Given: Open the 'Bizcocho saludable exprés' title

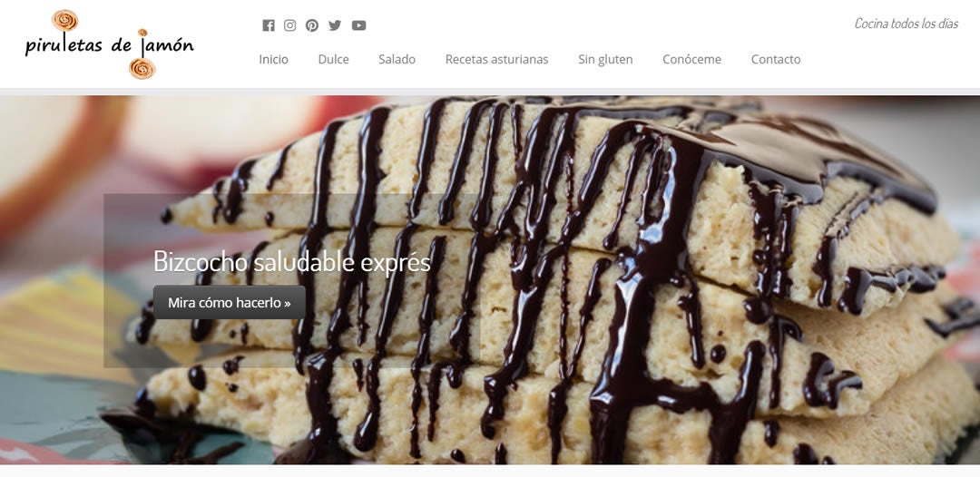Looking at the screenshot, I should tap(292, 261).
